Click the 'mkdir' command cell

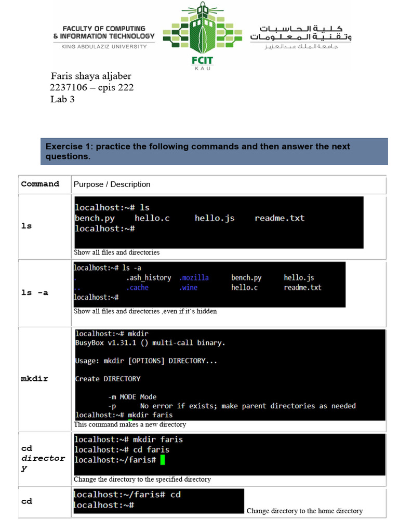[45, 379]
